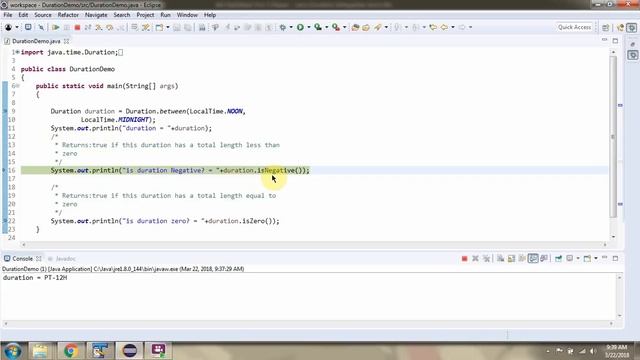Click the Display Selected Console icon
640x360 pixels.
point(570,258)
